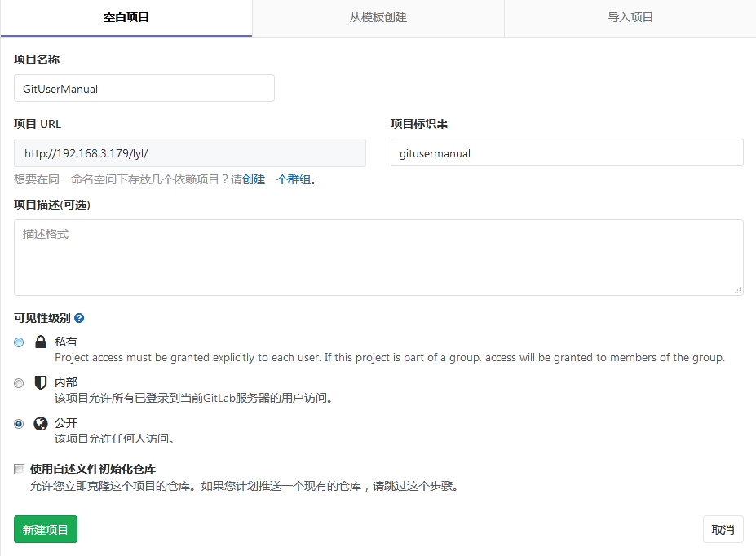Viewport: 756px width, 556px height.
Task: Click inside the 项目描述 text area
Action: (378, 257)
